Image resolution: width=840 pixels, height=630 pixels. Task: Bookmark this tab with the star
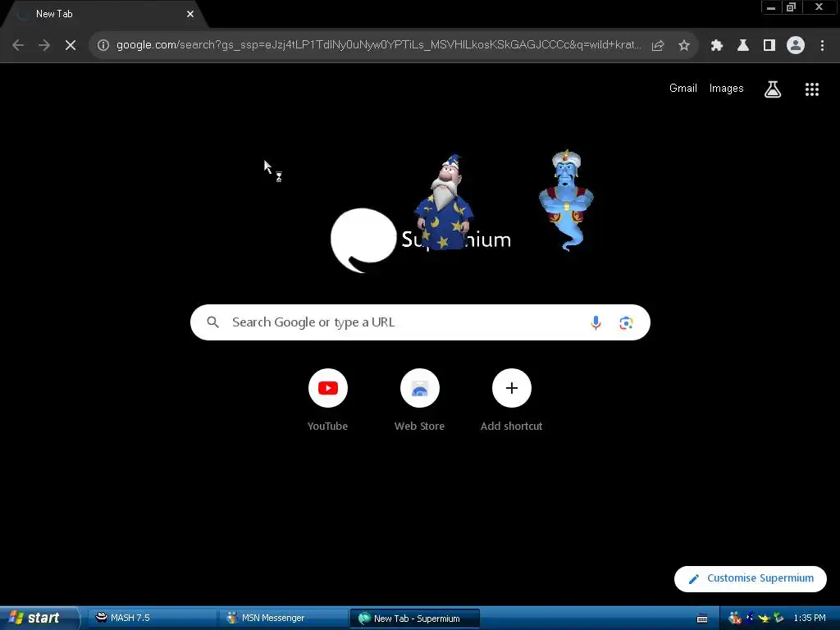click(x=684, y=46)
